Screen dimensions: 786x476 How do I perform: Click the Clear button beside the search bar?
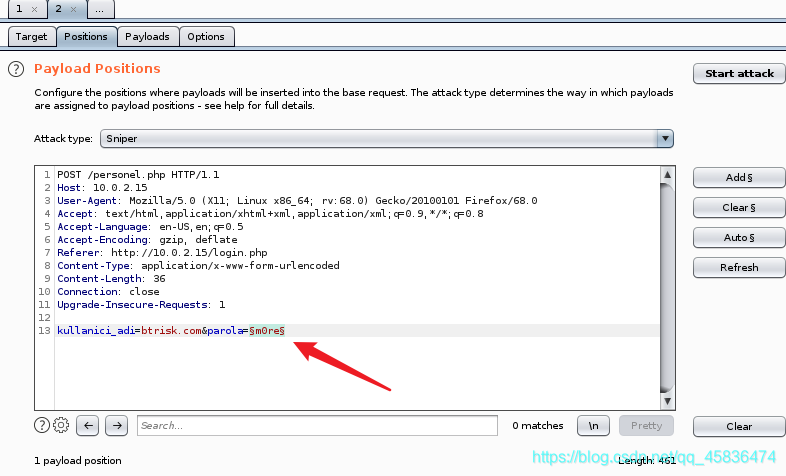pos(739,426)
